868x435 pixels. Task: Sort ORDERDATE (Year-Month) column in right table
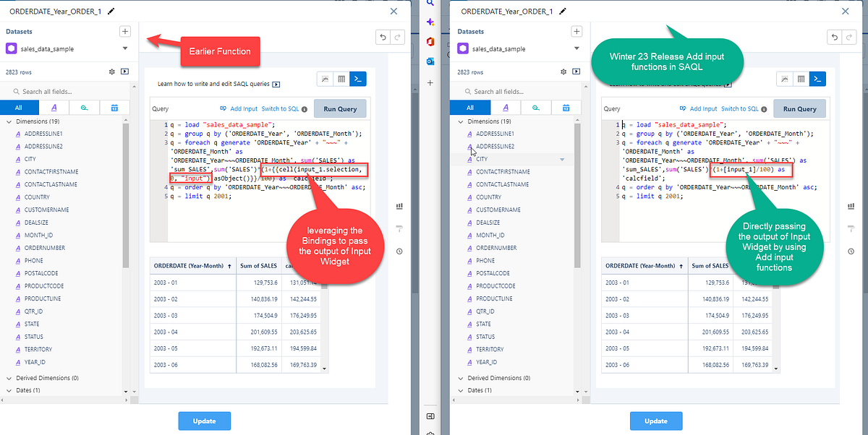645,266
